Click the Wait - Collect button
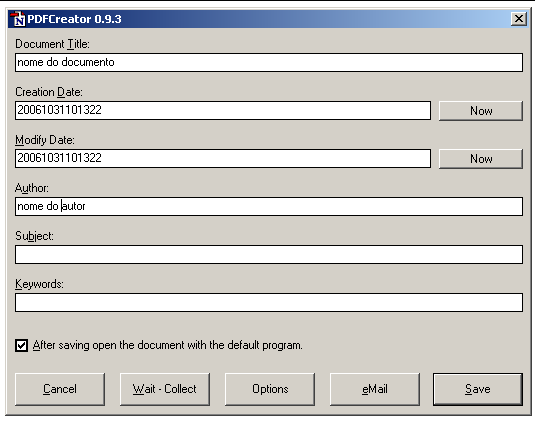Image resolution: width=535 pixels, height=421 pixels. pos(165,389)
